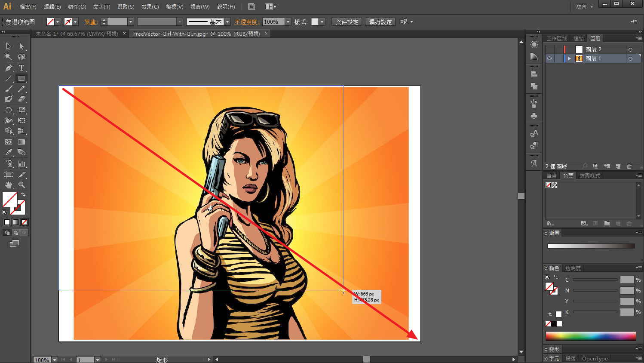
Task: Pick the Slice tool
Action: click(x=21, y=175)
